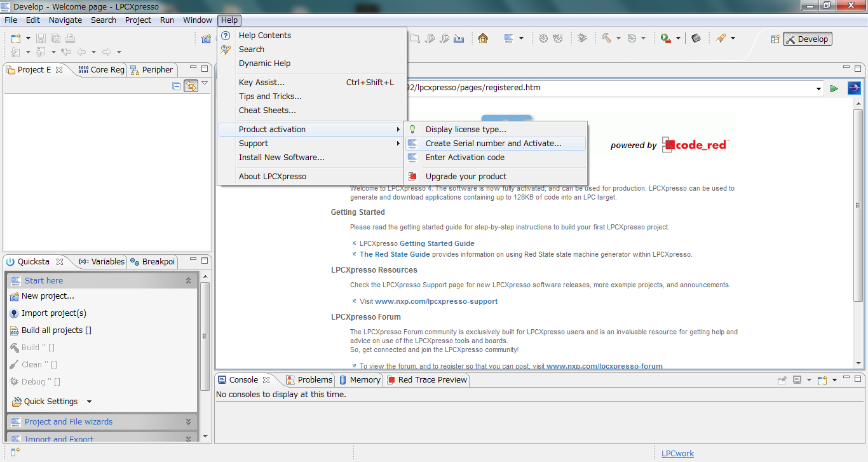Open the Getting Started Guide link

click(x=437, y=243)
